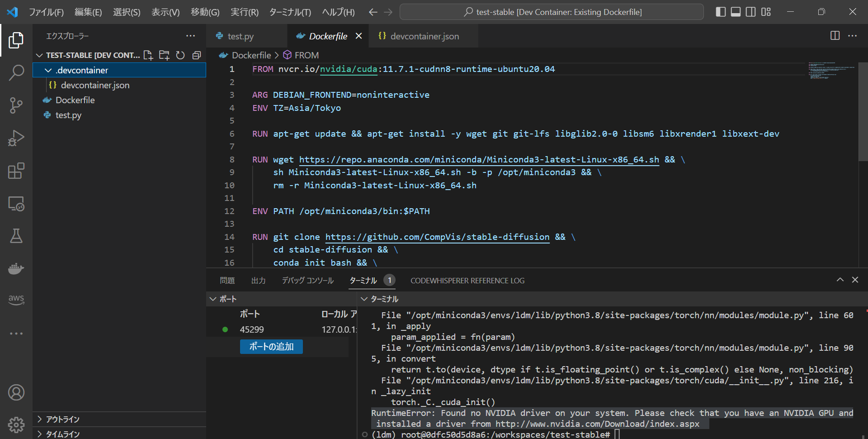Toggle the primary side bar visibility
The width and height of the screenshot is (868, 439).
pos(721,12)
